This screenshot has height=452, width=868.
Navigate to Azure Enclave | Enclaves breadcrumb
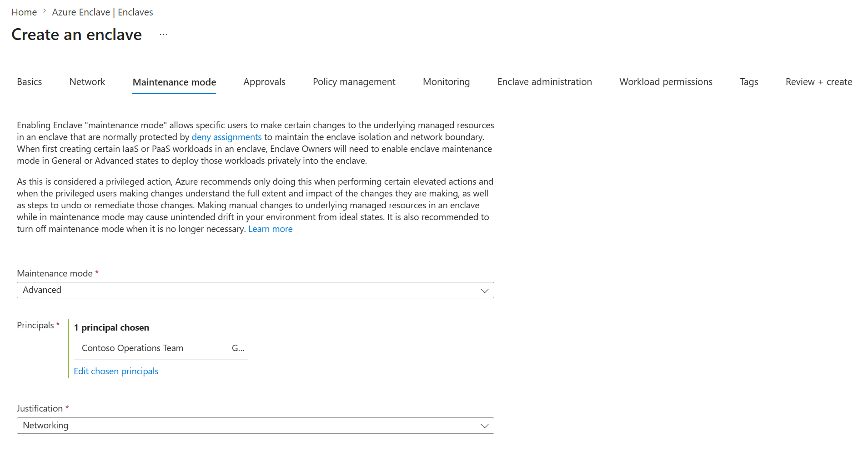102,12
